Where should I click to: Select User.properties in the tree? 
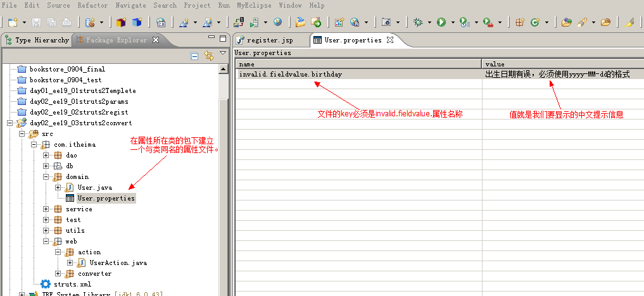[x=106, y=199]
